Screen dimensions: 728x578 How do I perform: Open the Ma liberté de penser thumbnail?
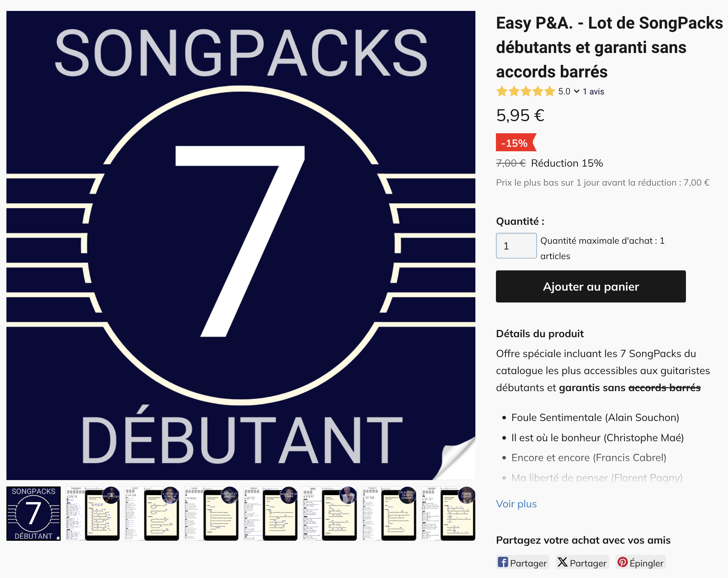click(x=271, y=514)
